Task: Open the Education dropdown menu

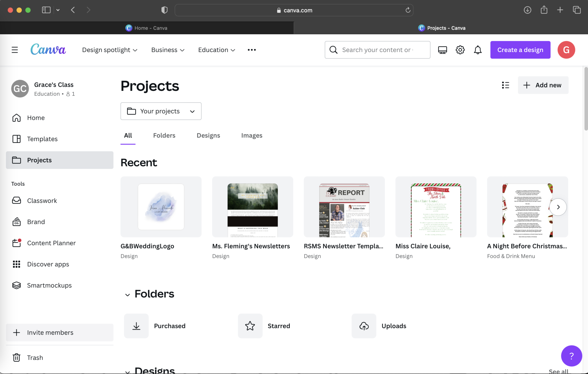Action: (x=216, y=50)
